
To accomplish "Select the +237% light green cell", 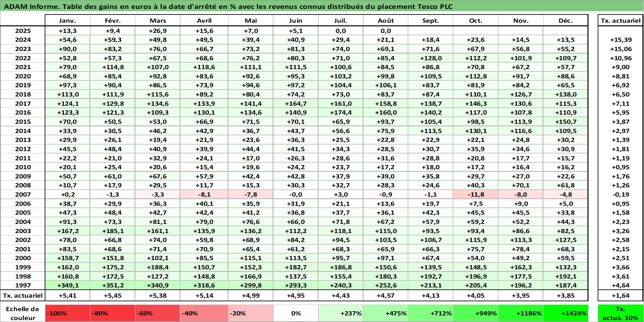I will tap(341, 313).
